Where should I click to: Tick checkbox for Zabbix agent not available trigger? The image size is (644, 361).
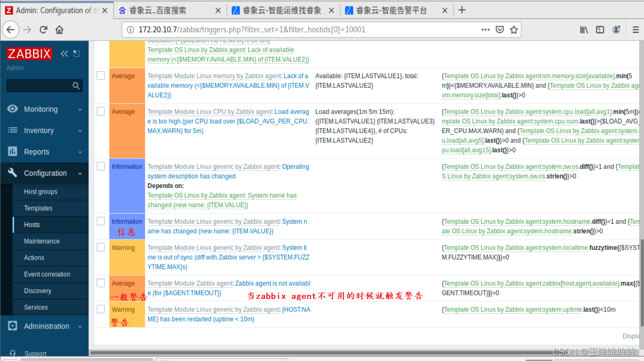click(101, 283)
